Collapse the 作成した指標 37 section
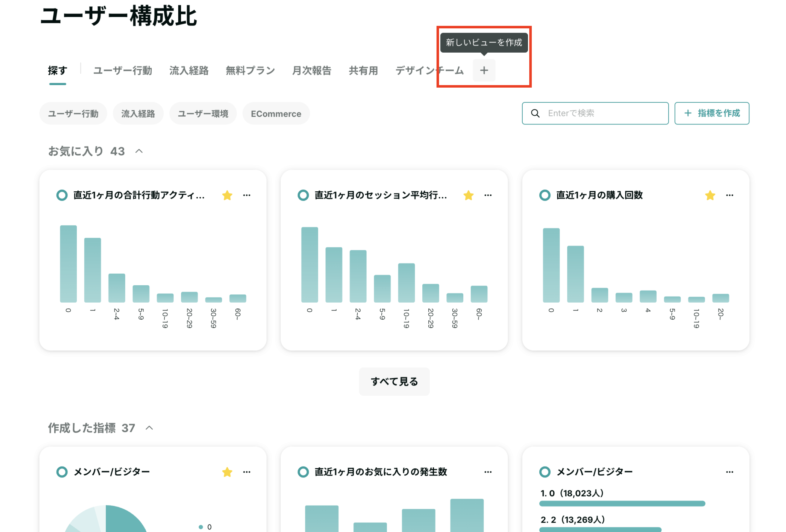 click(x=149, y=428)
